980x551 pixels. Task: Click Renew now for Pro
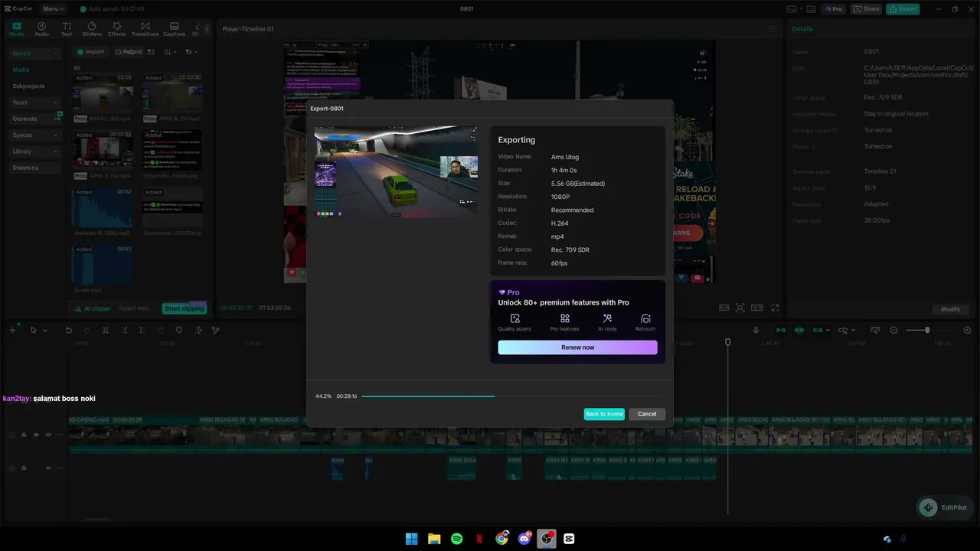click(x=577, y=347)
